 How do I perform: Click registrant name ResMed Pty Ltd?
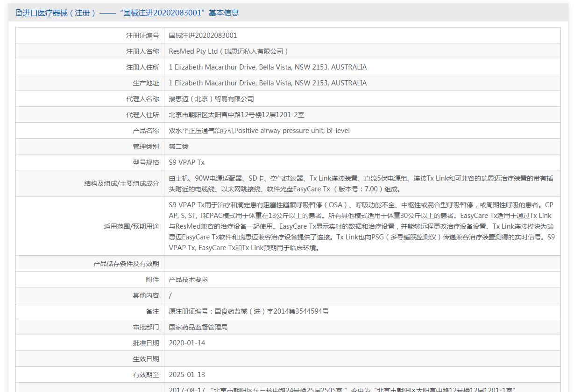tap(228, 51)
